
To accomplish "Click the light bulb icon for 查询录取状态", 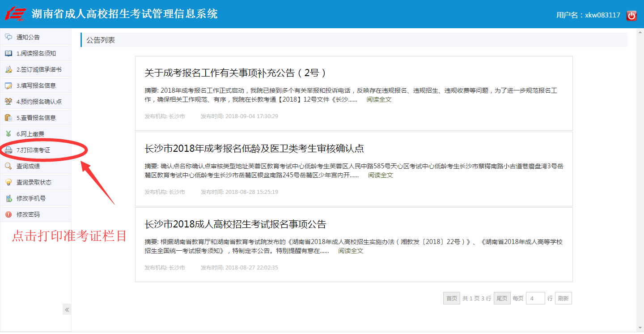I will (x=8, y=182).
